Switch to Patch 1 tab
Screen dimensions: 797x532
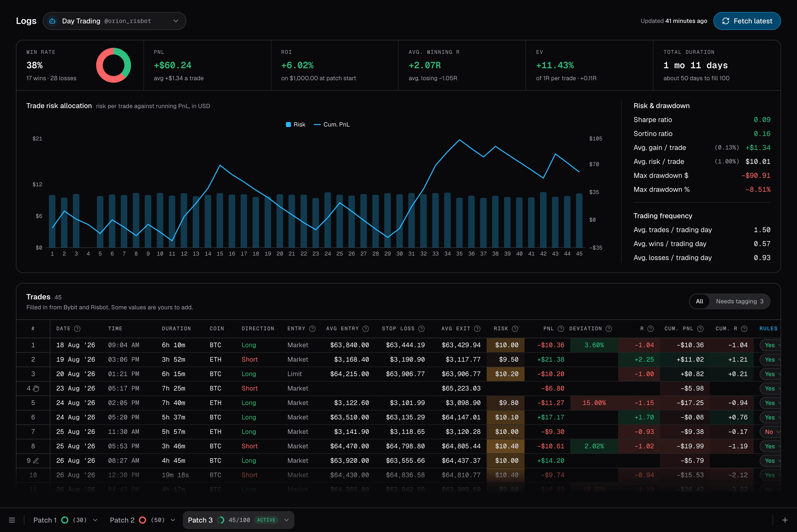[60, 520]
